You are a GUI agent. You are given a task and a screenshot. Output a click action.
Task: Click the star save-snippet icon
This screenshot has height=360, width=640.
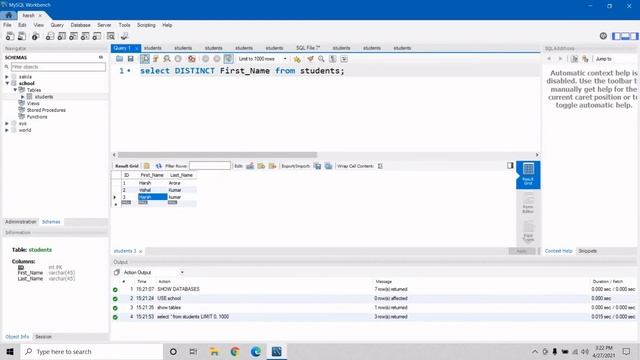(x=297, y=59)
